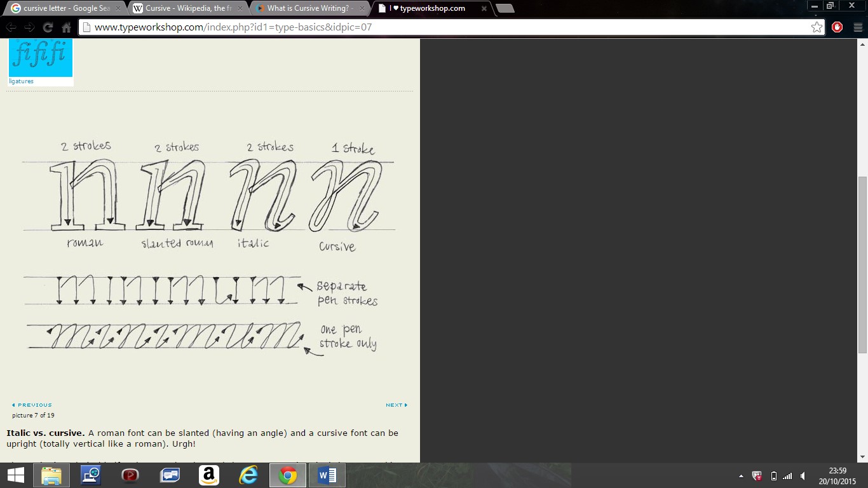Close the cursive letter Google Search tab

point(118,9)
